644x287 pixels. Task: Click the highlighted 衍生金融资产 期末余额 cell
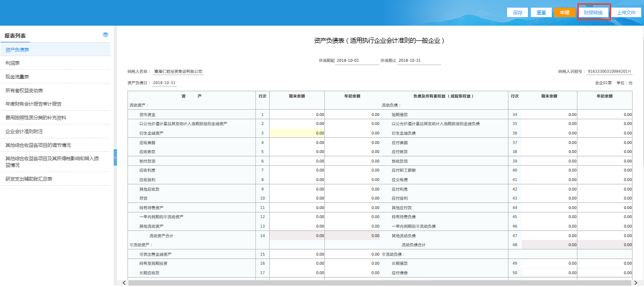(x=297, y=133)
